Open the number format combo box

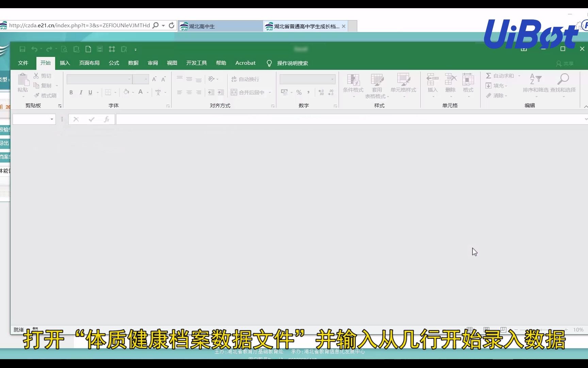(x=307, y=79)
